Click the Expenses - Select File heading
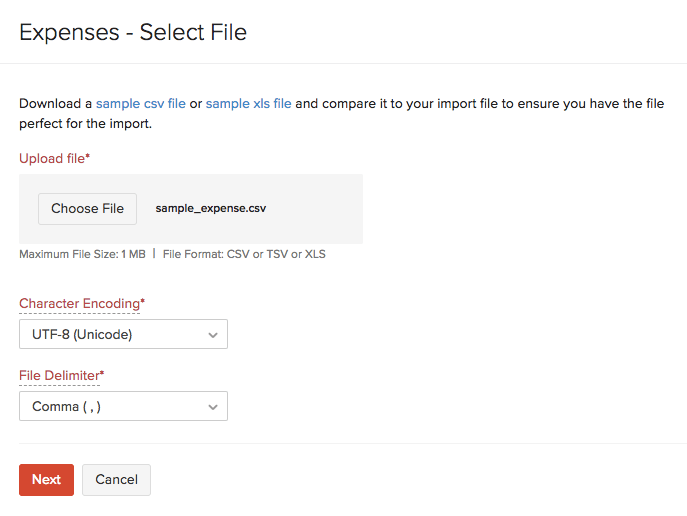 (x=133, y=32)
